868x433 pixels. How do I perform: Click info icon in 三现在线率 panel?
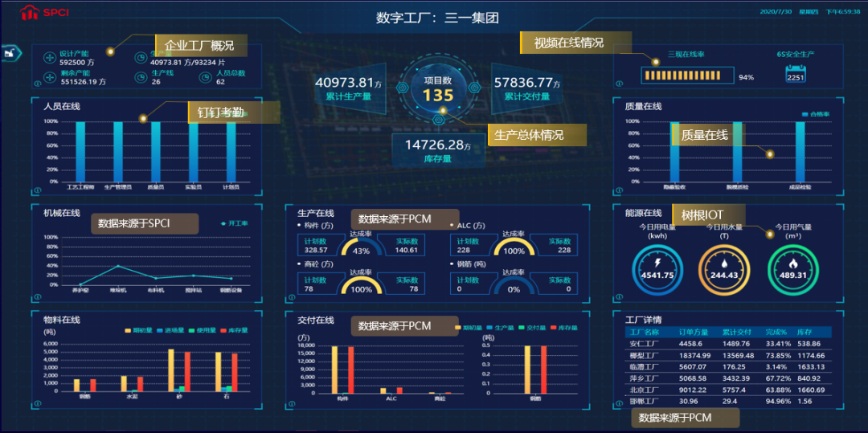click(620, 84)
